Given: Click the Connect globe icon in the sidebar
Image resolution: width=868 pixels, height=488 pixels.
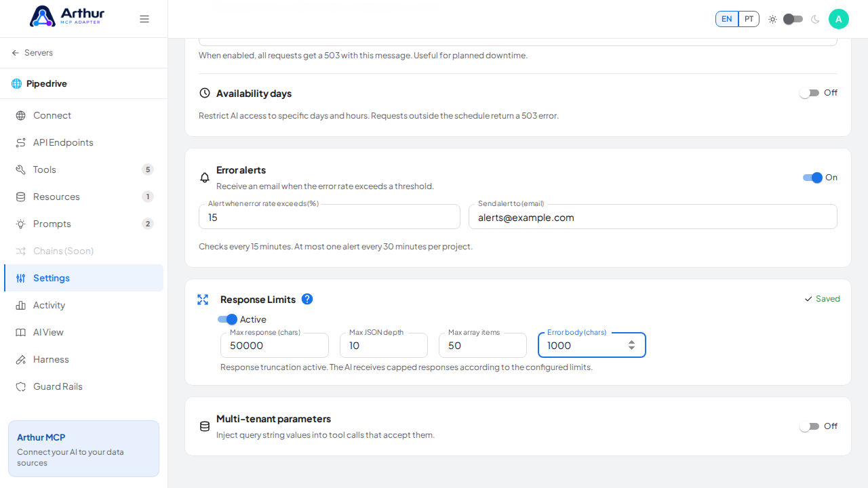Looking at the screenshot, I should tap(21, 115).
